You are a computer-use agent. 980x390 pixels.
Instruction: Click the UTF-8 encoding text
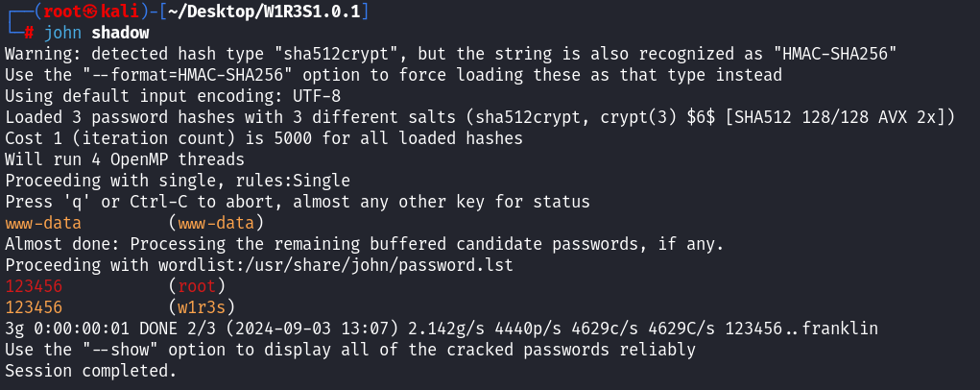tap(317, 96)
